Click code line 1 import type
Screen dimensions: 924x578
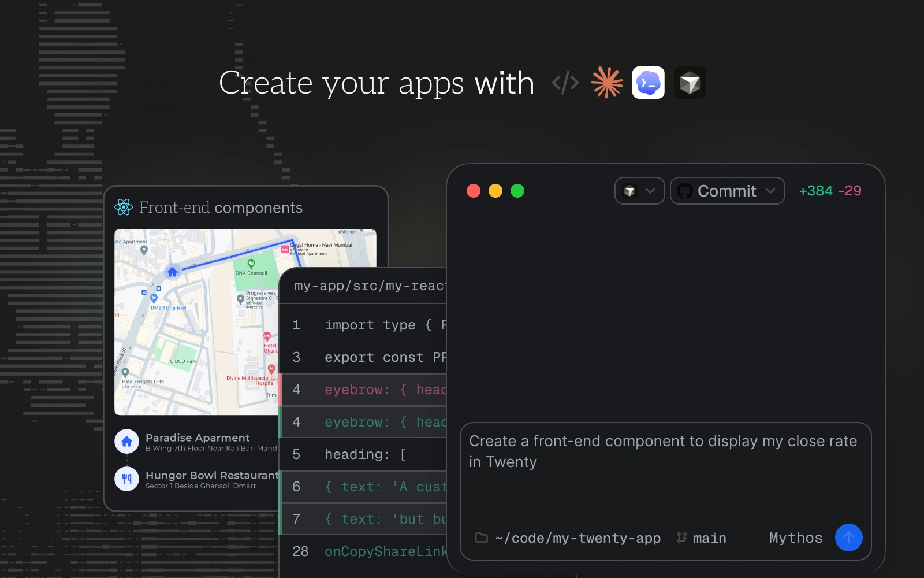click(x=363, y=325)
